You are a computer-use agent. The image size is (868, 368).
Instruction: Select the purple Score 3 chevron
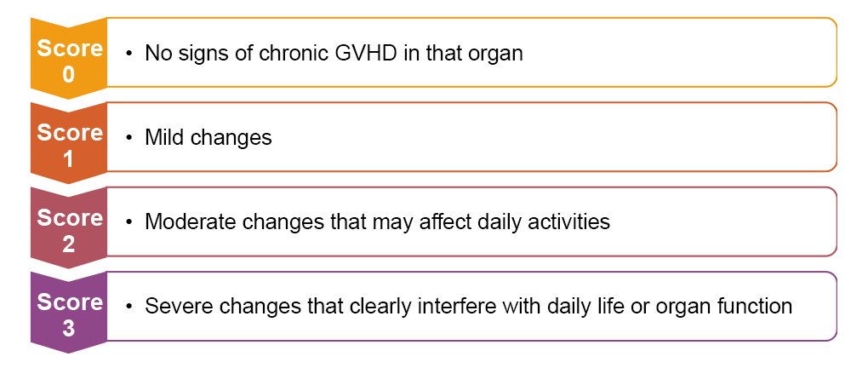[x=68, y=315]
